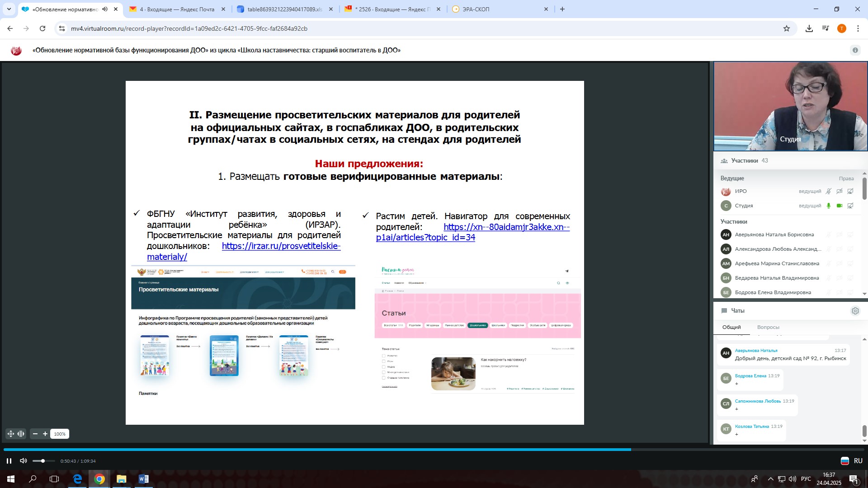Toggle ИРО screen sharing icon

(850, 191)
